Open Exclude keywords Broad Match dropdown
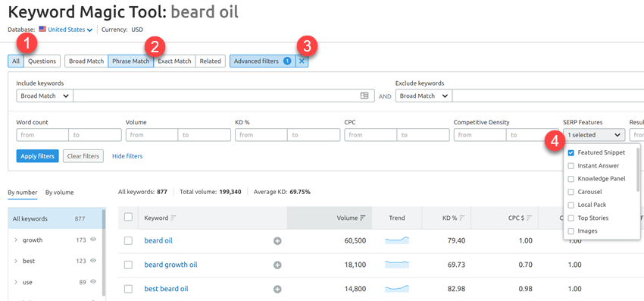Screen dimensions: 644x301 424,96
